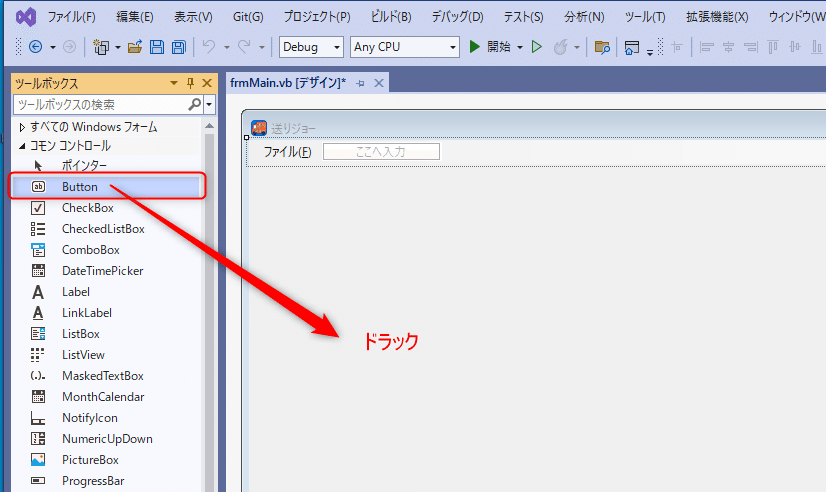This screenshot has width=826, height=492.
Task: Click the Visual Studio logo icon
Action: tap(26, 17)
